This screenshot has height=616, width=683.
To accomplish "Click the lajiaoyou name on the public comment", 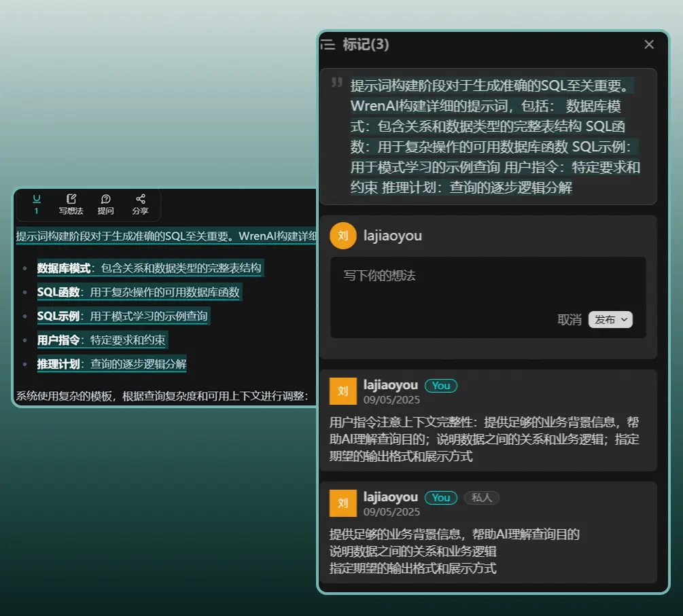I will (x=391, y=385).
